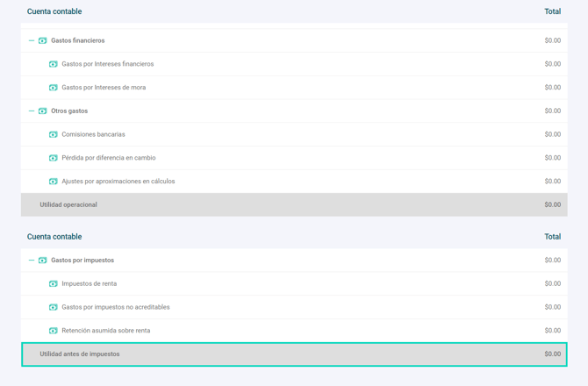
Task: Click the money icon beside Gastos por impuestos
Action: tap(42, 261)
